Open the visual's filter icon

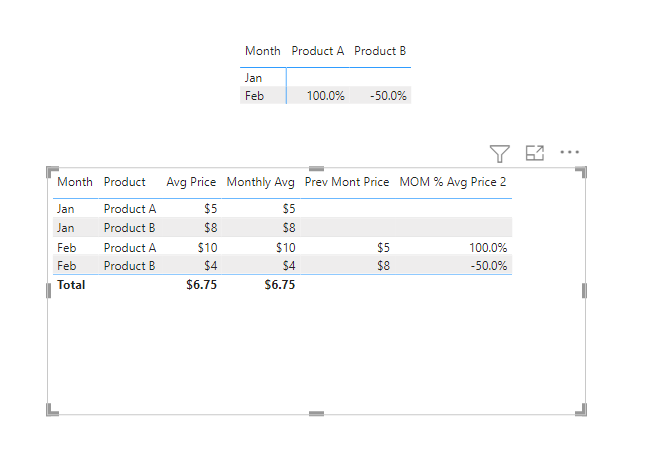(x=500, y=153)
